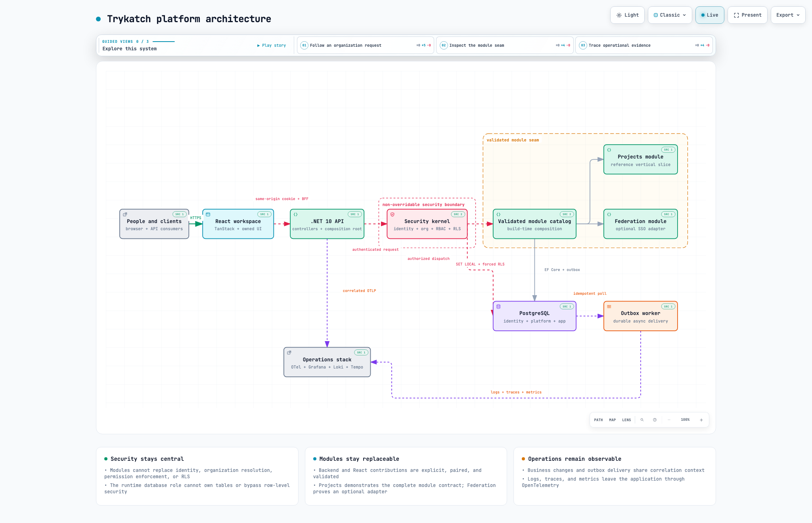Zoom out with the minus icon
The width and height of the screenshot is (812, 523).
pyautogui.click(x=669, y=420)
